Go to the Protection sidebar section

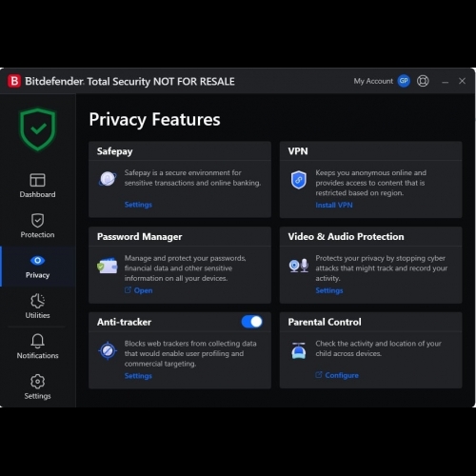[37, 226]
